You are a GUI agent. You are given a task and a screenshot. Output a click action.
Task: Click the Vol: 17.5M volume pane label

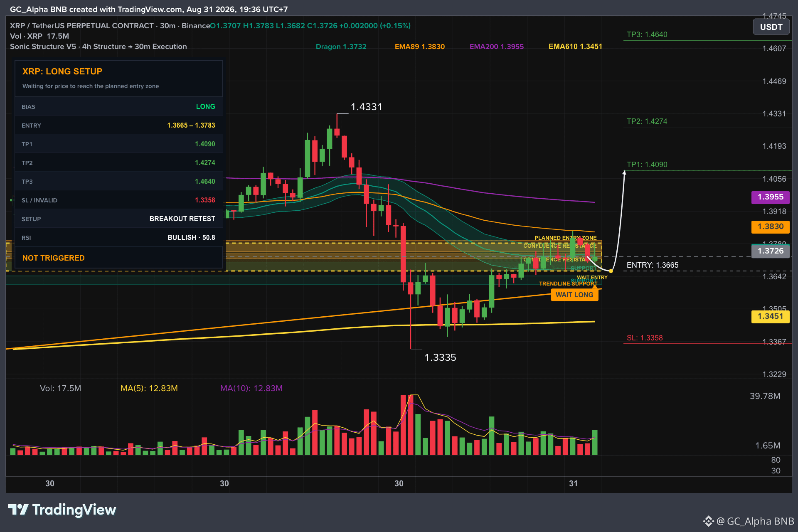pos(60,388)
